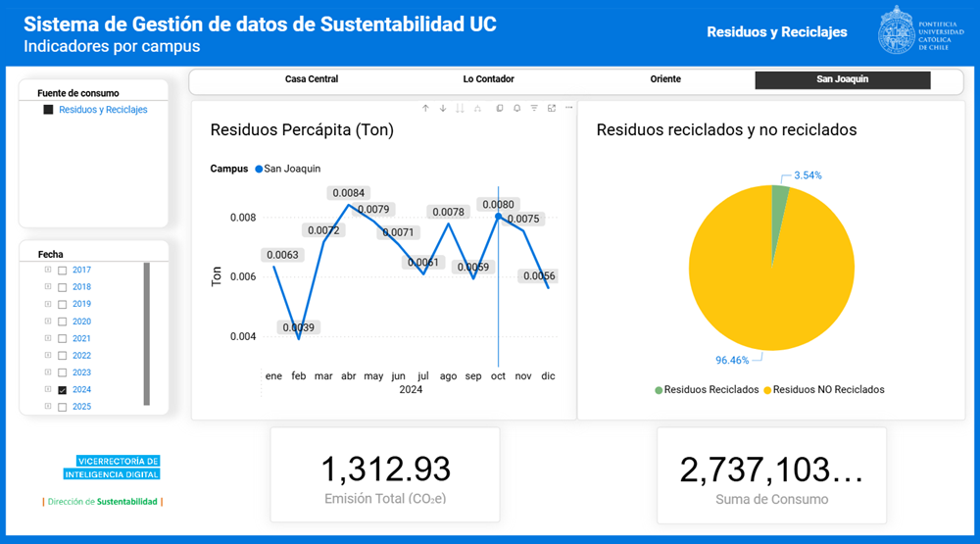Open the chart's more options ellipsis

(568, 109)
